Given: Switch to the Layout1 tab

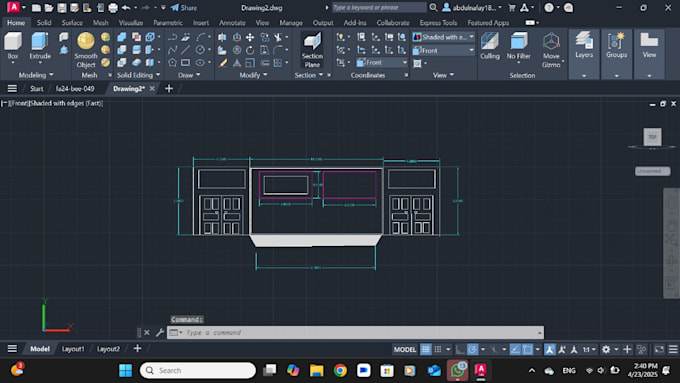Looking at the screenshot, I should (73, 349).
